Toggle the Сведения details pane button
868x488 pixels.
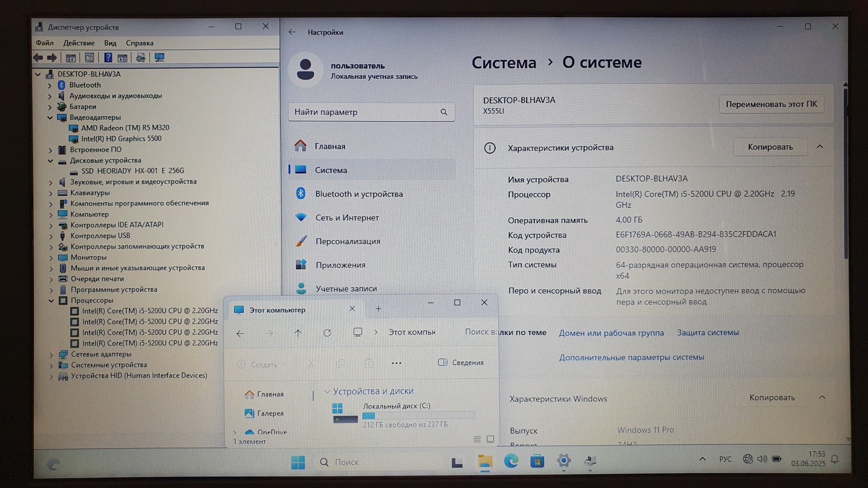click(461, 363)
